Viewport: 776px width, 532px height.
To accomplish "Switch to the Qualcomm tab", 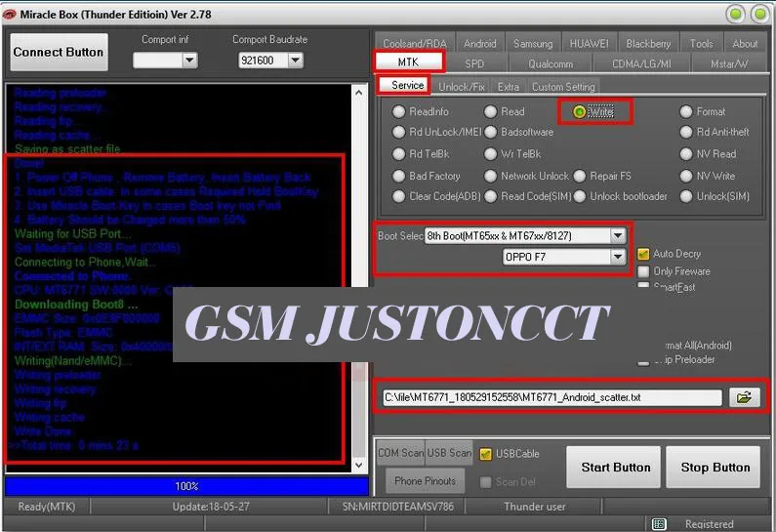I will (x=551, y=63).
